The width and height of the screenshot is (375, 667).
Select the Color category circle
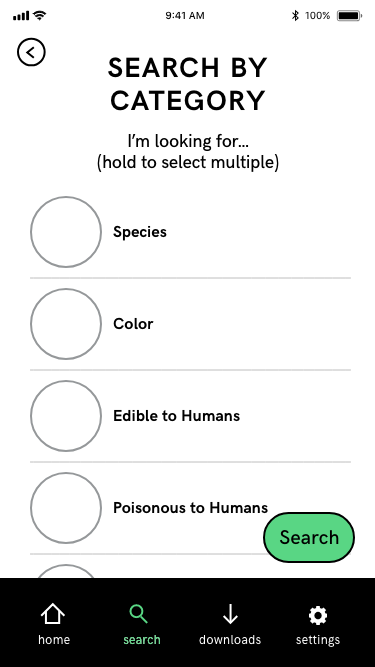tap(66, 324)
